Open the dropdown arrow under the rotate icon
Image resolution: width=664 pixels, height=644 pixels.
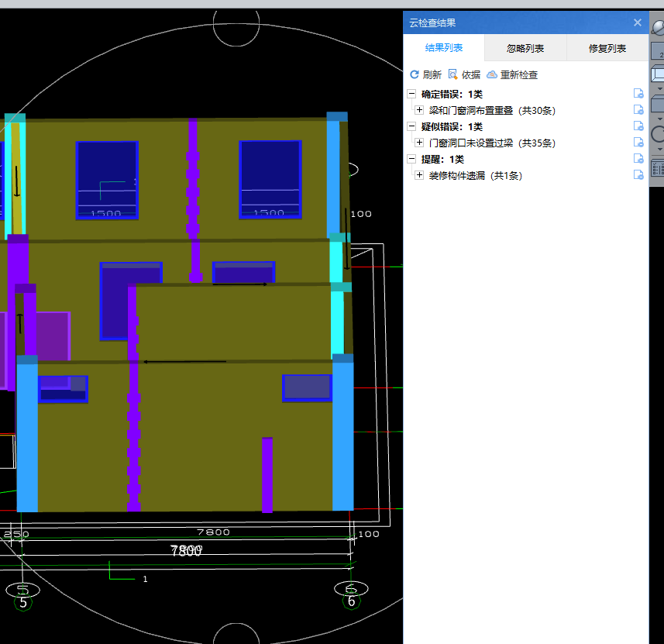coord(659,149)
